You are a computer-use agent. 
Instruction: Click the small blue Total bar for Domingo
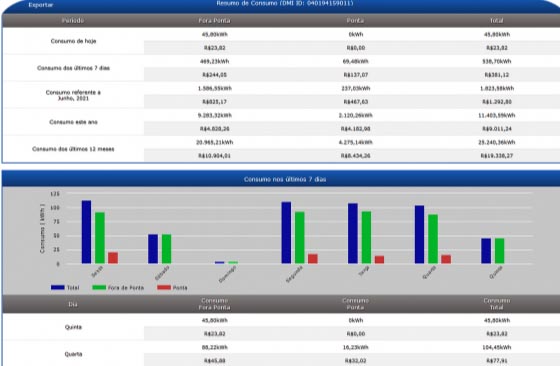pyautogui.click(x=220, y=262)
